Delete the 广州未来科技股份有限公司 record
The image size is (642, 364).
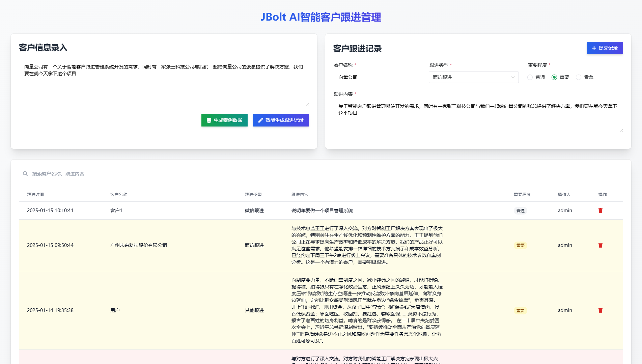(600, 245)
